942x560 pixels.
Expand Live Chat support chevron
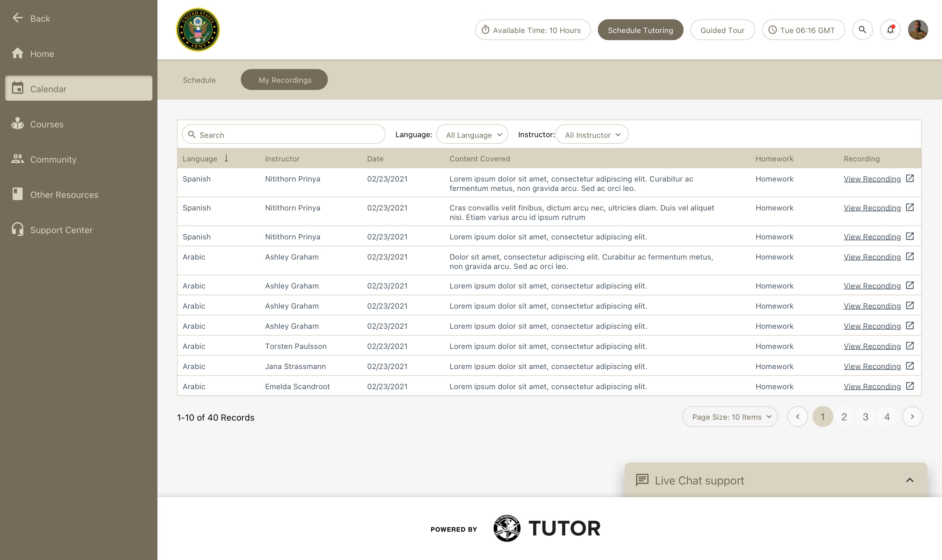910,480
